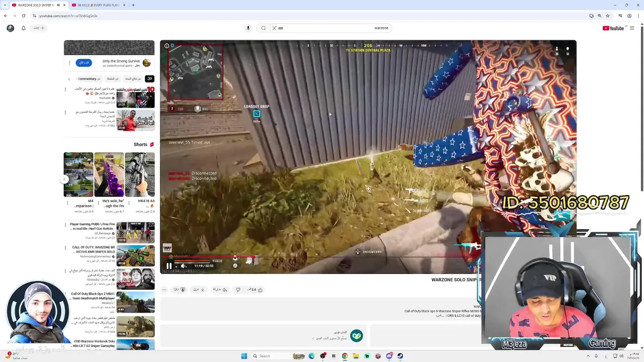The height and width of the screenshot is (362, 644).
Task: Open a new browser tab
Action: (x=133, y=5)
